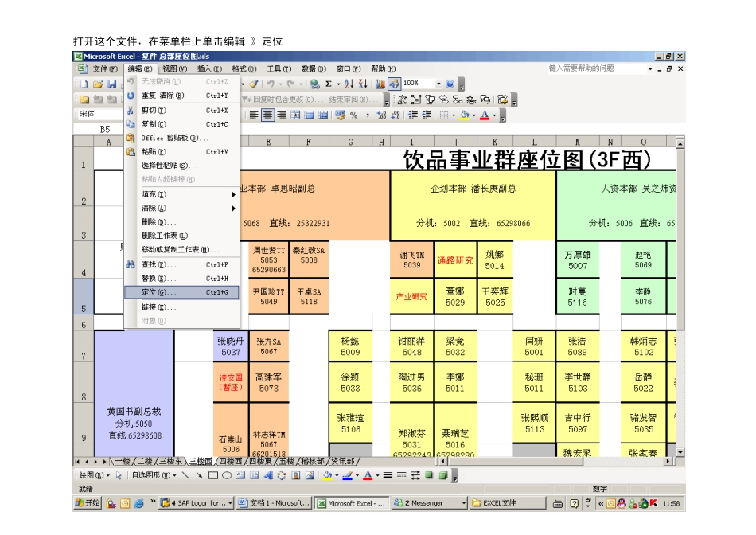Align text left in formatting toolbar
The width and height of the screenshot is (756, 535).
pos(254,115)
